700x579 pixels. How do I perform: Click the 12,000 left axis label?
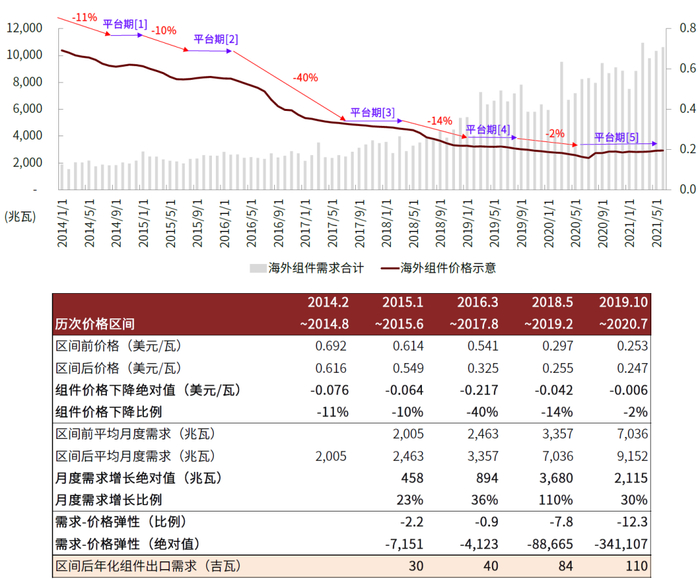tap(25, 28)
